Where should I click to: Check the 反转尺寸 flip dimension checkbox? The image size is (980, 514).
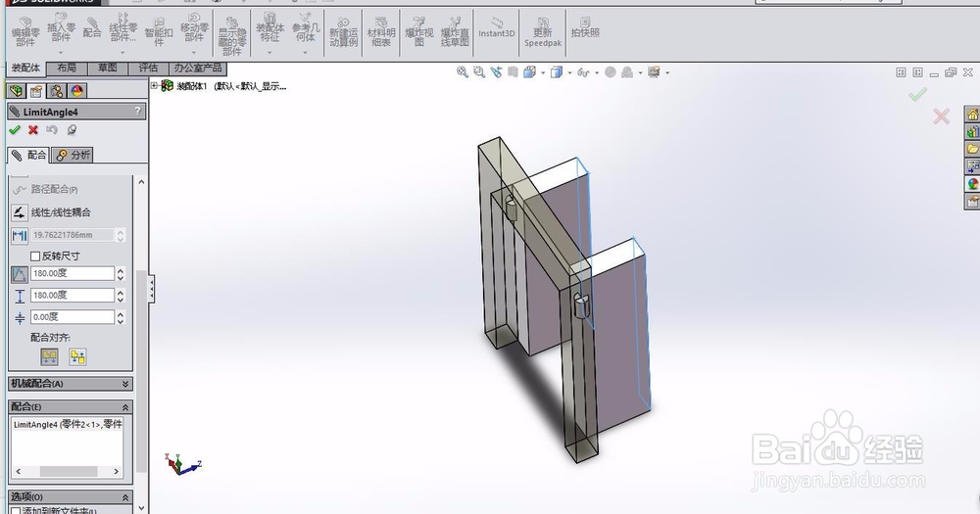click(35, 257)
